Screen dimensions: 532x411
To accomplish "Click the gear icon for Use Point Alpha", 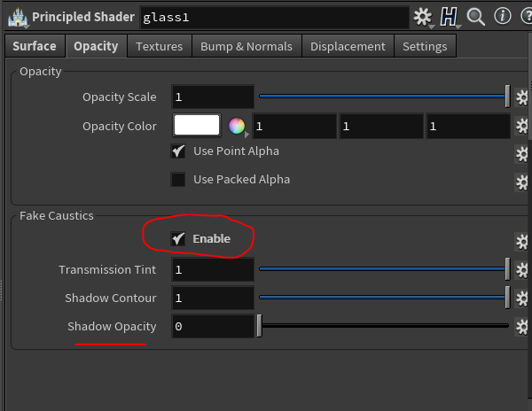I will click(x=522, y=154).
